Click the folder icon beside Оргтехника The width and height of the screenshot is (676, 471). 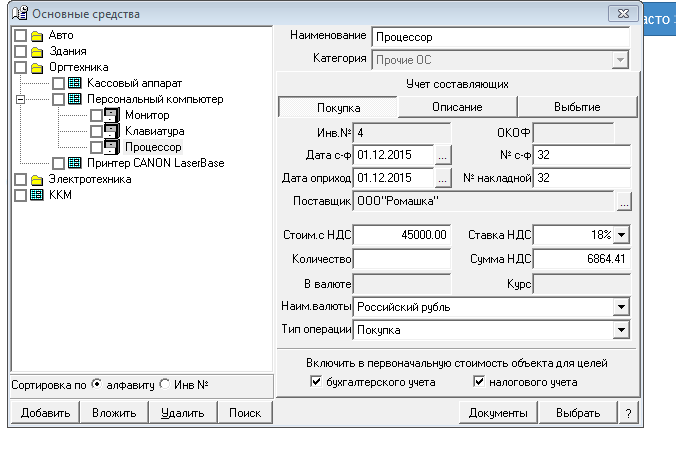[x=37, y=68]
